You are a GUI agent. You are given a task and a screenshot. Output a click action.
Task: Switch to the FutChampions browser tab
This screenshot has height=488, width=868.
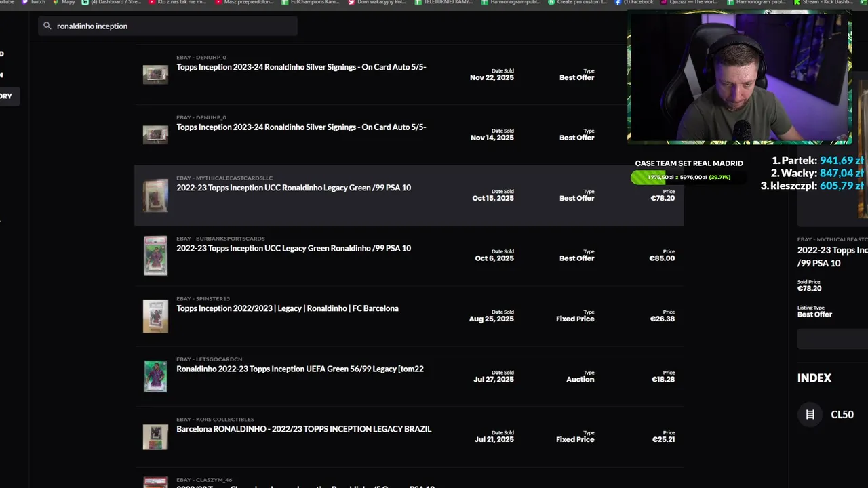(x=310, y=2)
